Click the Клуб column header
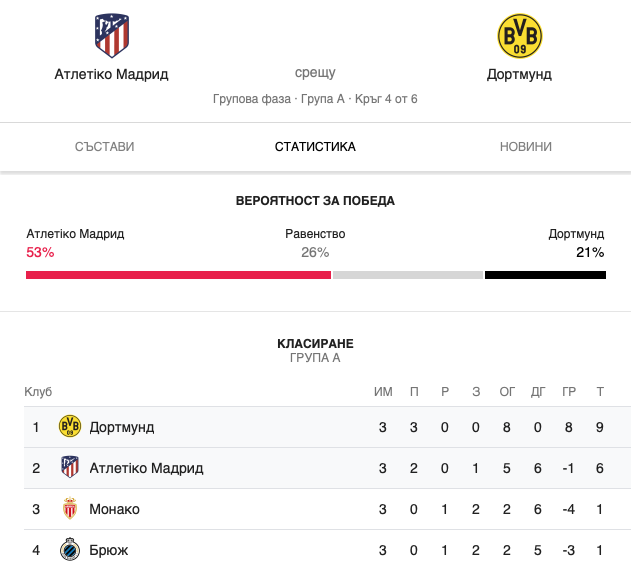The height and width of the screenshot is (570, 631). (x=38, y=391)
